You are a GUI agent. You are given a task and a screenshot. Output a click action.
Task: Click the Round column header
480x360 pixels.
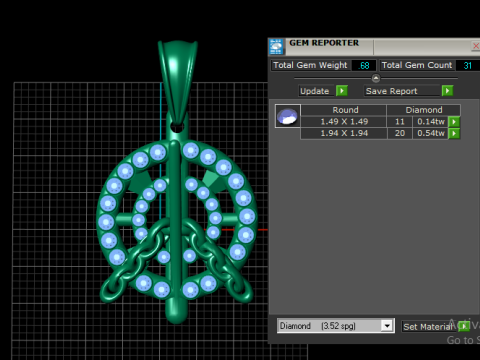click(344, 110)
